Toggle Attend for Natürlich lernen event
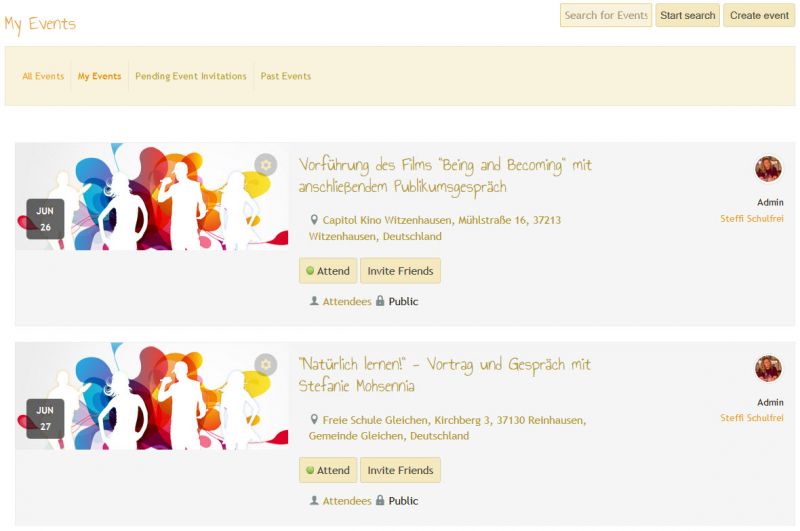The image size is (800, 531). click(x=328, y=470)
